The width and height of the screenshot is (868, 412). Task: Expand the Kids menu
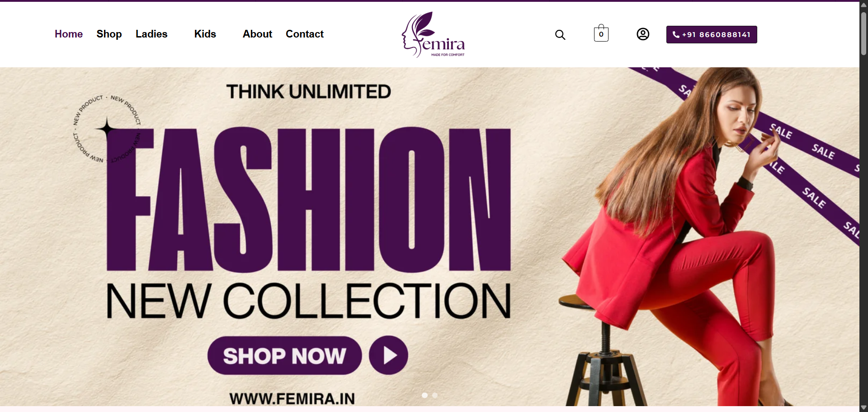point(205,34)
